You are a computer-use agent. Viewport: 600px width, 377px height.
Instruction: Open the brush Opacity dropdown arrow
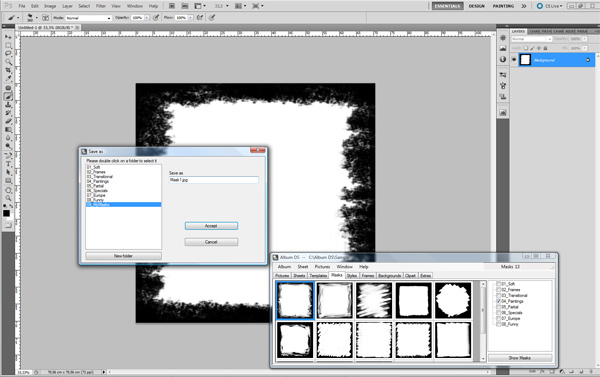[147, 18]
